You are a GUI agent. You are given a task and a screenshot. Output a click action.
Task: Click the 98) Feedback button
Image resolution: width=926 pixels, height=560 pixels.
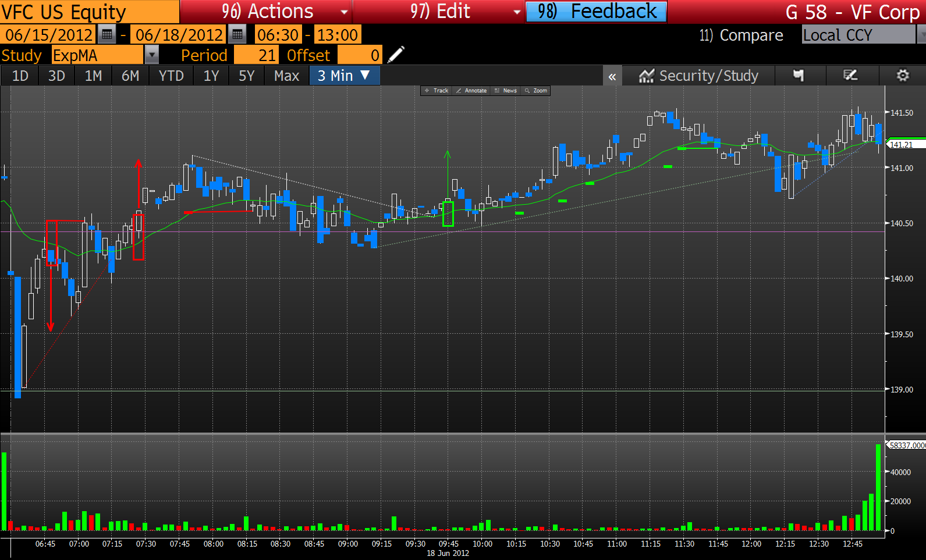pyautogui.click(x=597, y=12)
